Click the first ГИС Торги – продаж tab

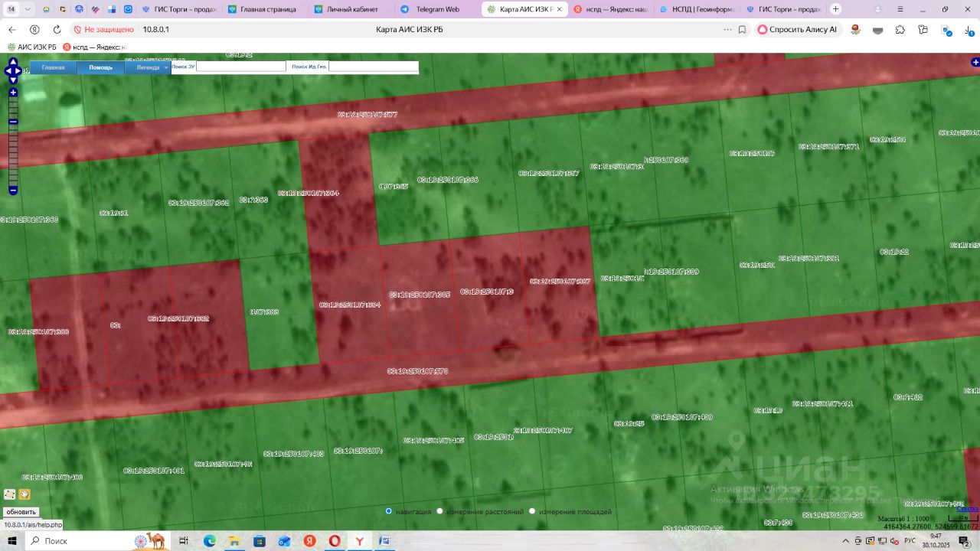[181, 9]
